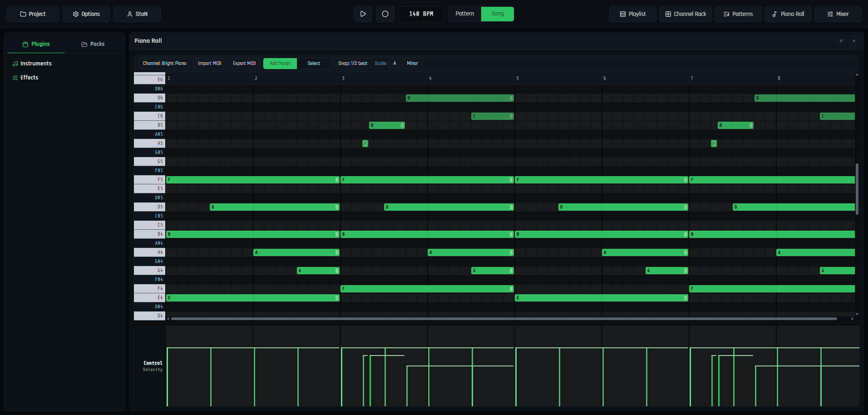Image resolution: width=868 pixels, height=415 pixels.
Task: Click the Control Velocity lane label
Action: (x=153, y=366)
